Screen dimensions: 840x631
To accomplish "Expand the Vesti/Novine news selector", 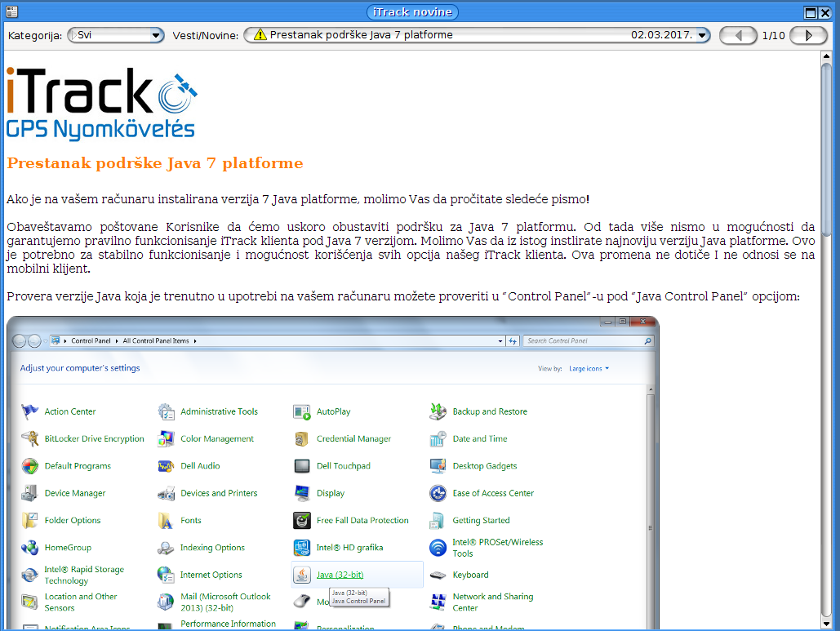I will coord(702,35).
